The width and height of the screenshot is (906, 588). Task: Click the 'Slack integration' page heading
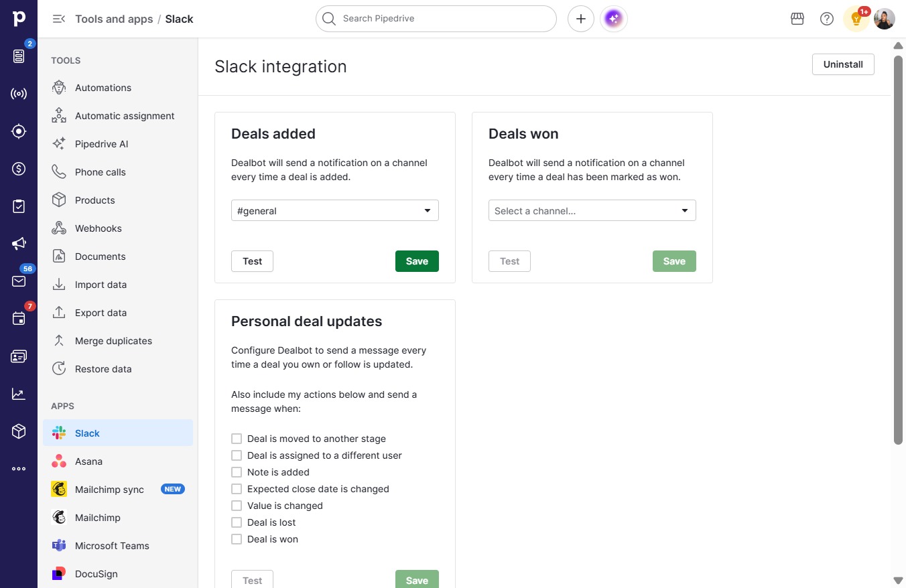[x=281, y=66]
